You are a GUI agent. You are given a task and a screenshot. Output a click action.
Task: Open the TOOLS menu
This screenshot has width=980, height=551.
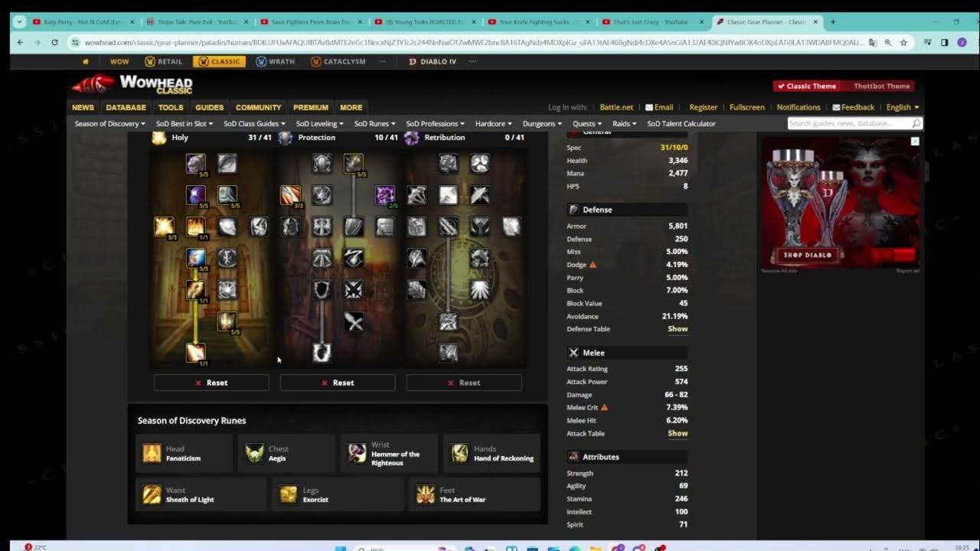point(171,107)
